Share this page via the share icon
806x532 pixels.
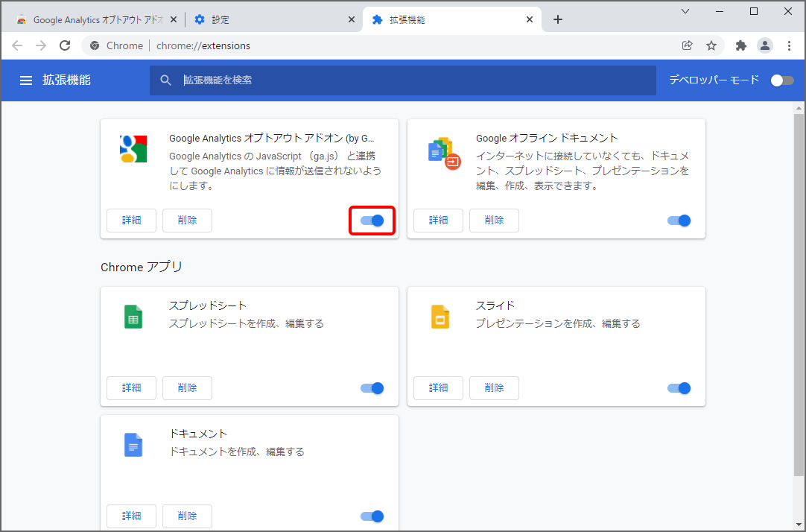[x=688, y=45]
